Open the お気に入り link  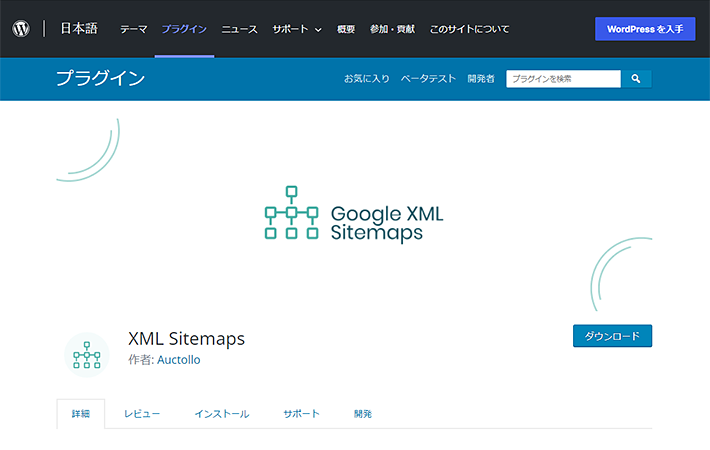366,79
